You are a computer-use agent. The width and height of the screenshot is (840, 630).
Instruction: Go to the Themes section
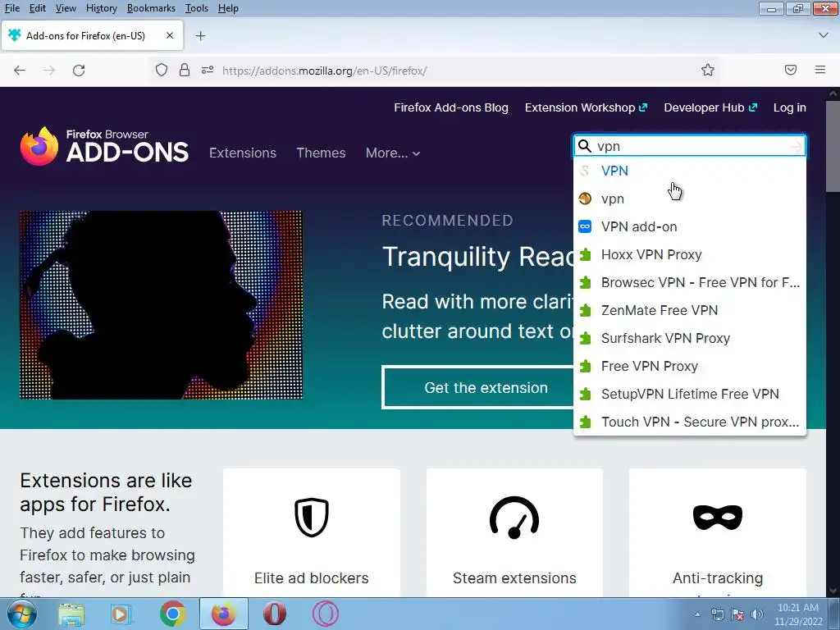(321, 153)
